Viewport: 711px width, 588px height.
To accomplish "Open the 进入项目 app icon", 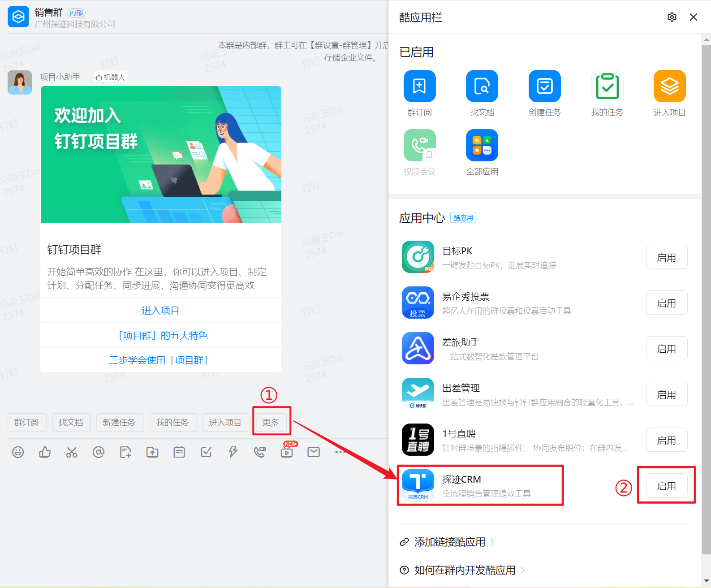I will tap(669, 86).
